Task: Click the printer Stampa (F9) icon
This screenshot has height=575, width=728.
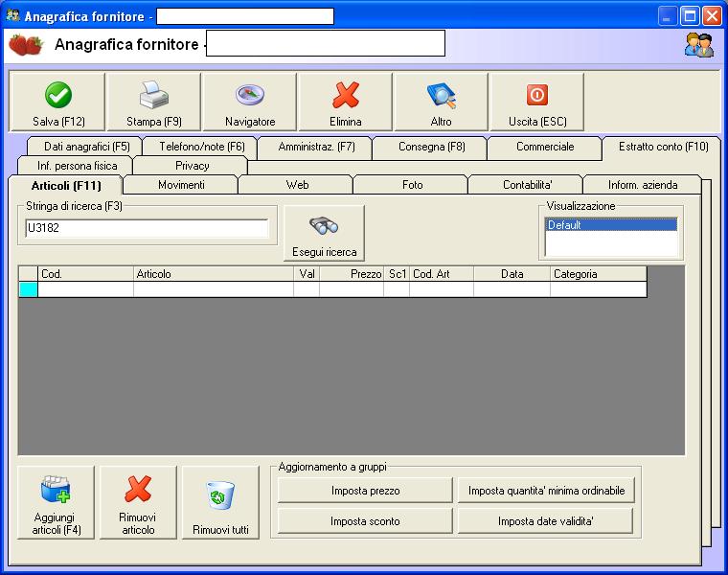Action: [x=153, y=95]
